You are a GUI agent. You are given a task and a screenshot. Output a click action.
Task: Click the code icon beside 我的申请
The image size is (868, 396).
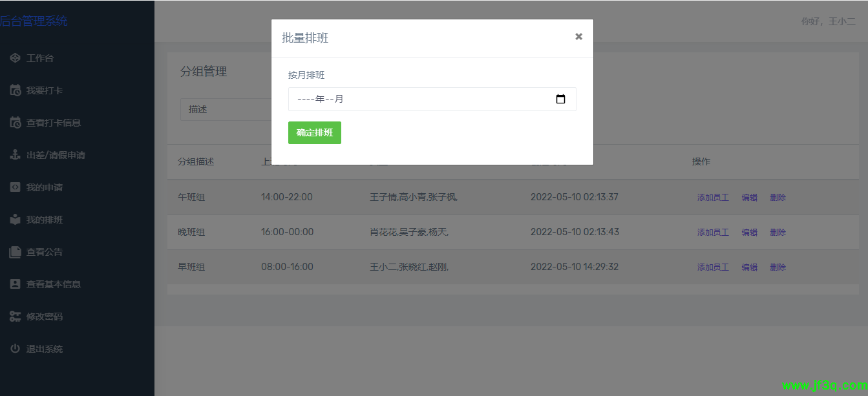click(x=16, y=187)
